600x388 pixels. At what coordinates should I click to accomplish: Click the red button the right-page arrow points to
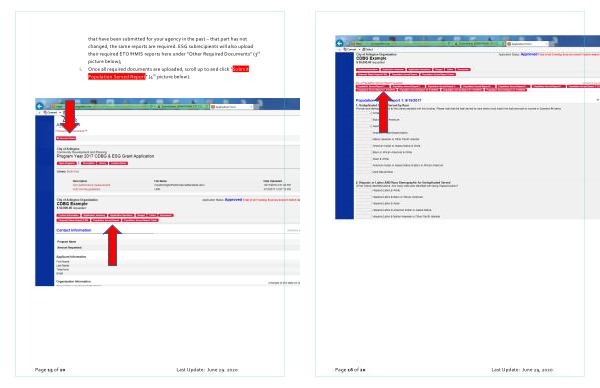pos(376,90)
